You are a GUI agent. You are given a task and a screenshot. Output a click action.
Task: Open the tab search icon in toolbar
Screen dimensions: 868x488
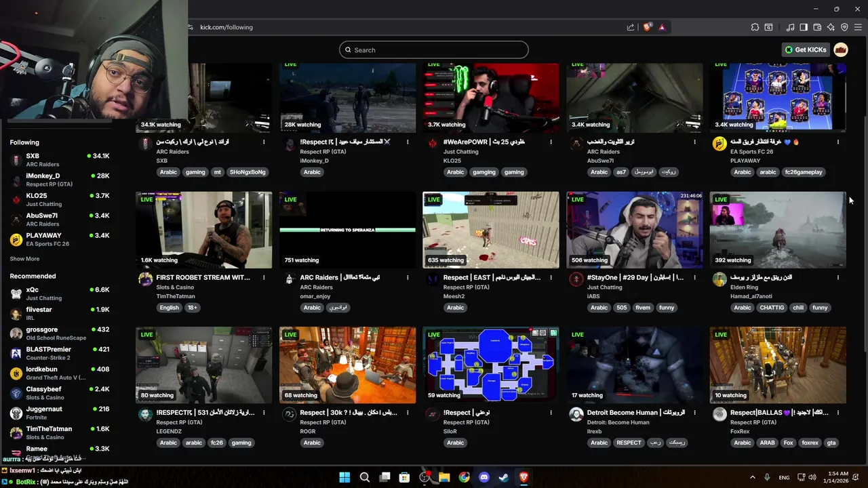768,27
